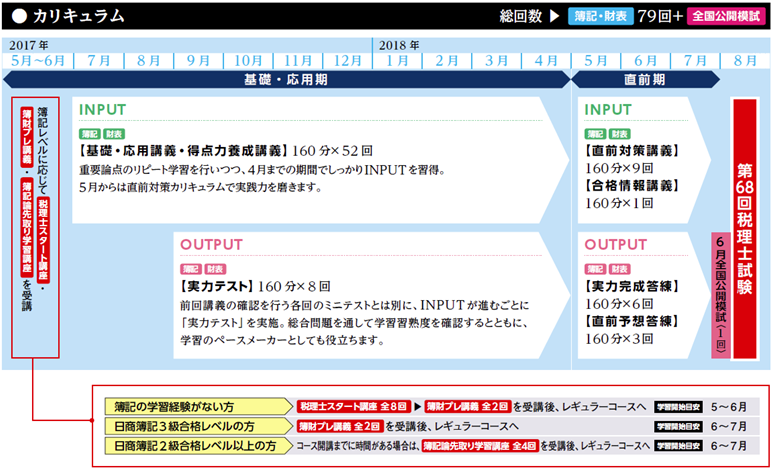773x473 pixels.
Task: Open the 簿記の学習経験がない方 row label
Action: tap(173, 408)
